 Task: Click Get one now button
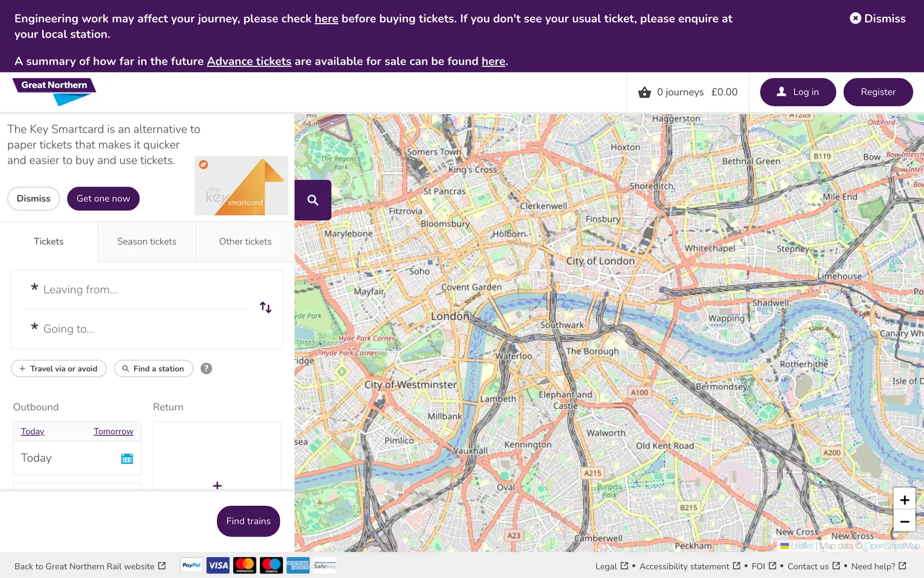[x=103, y=198]
